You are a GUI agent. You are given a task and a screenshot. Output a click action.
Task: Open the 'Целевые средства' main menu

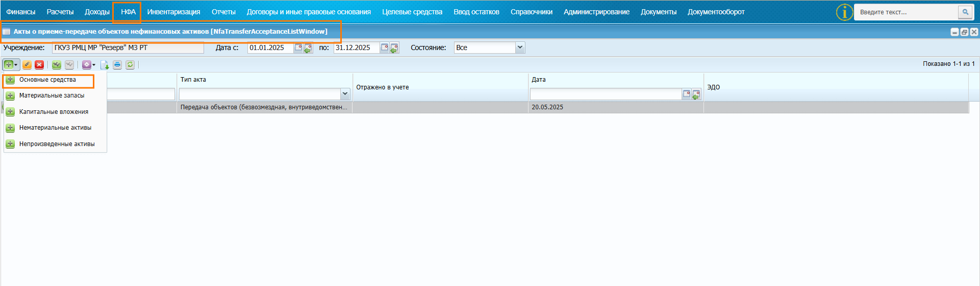pyautogui.click(x=412, y=12)
